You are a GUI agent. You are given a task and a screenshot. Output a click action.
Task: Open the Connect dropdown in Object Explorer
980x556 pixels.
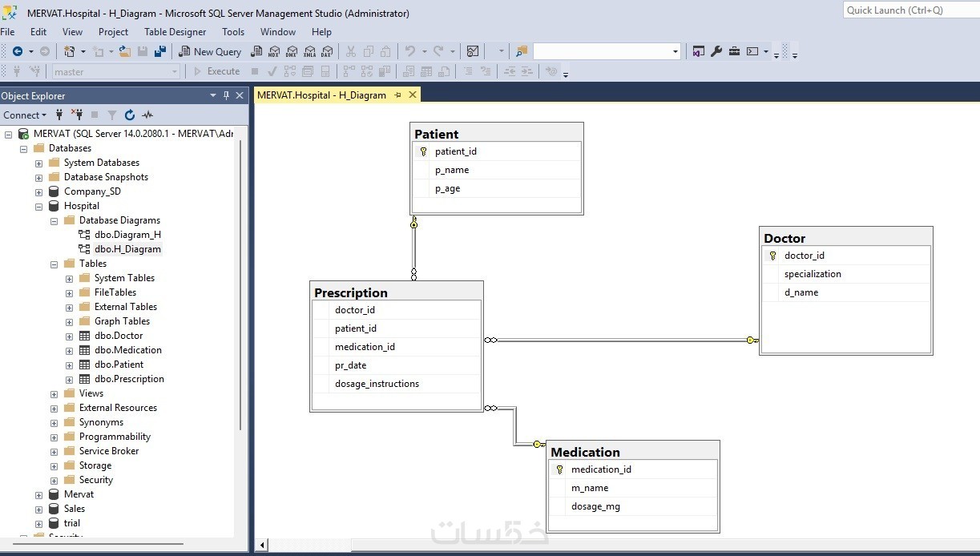point(25,115)
